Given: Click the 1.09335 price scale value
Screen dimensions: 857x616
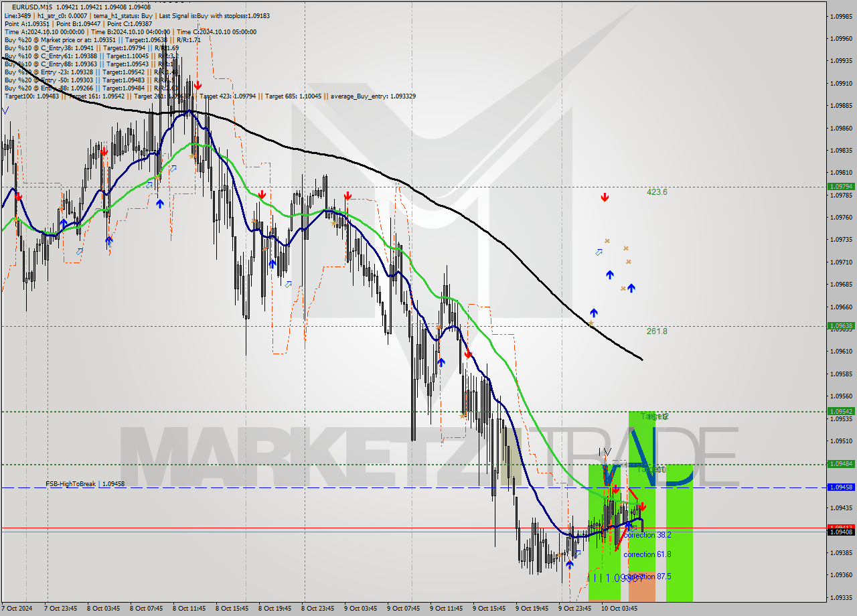Looking at the screenshot, I should pos(841,597).
